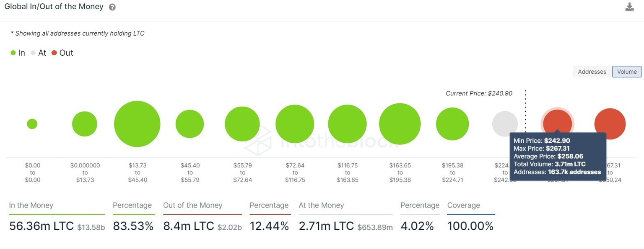Click the largest green bubble above $13.73 range

[x=137, y=124]
